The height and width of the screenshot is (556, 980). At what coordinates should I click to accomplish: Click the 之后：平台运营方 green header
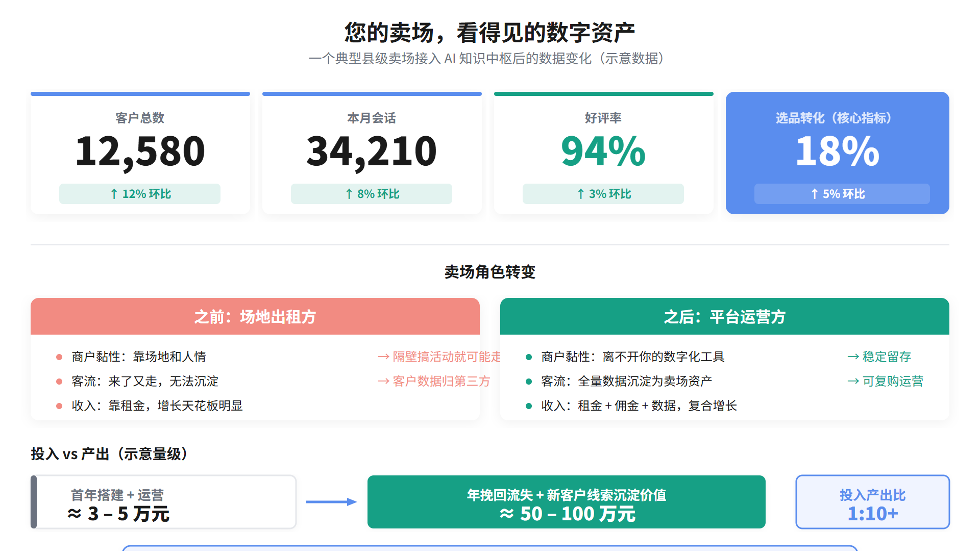click(x=725, y=316)
